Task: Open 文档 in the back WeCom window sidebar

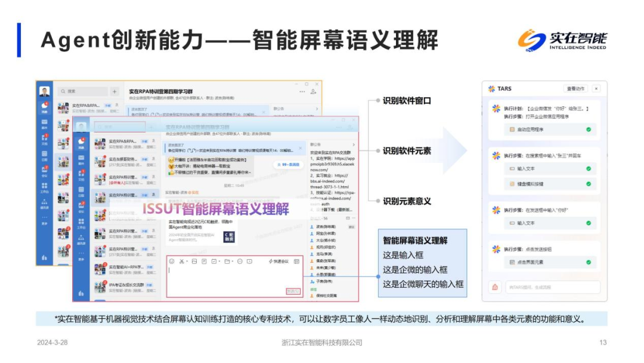Action: pyautogui.click(x=44, y=139)
